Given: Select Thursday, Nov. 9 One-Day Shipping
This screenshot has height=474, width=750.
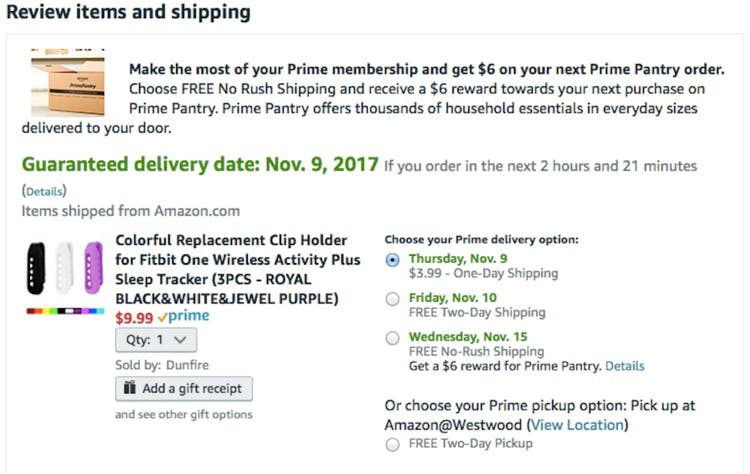Looking at the screenshot, I should (x=392, y=259).
